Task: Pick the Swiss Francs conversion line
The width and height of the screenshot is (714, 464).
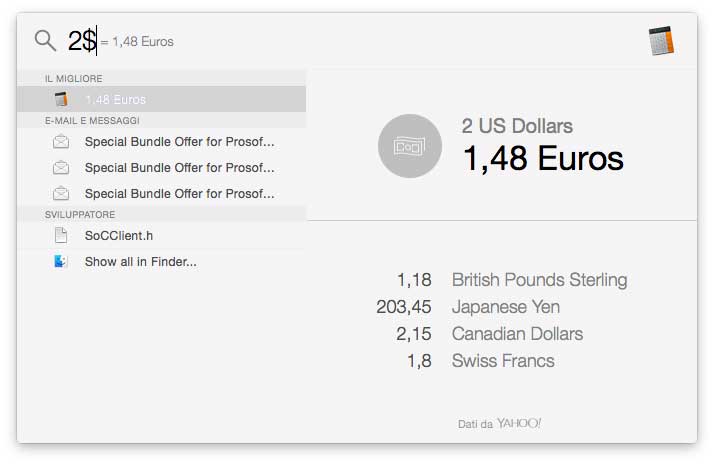Action: 502,361
